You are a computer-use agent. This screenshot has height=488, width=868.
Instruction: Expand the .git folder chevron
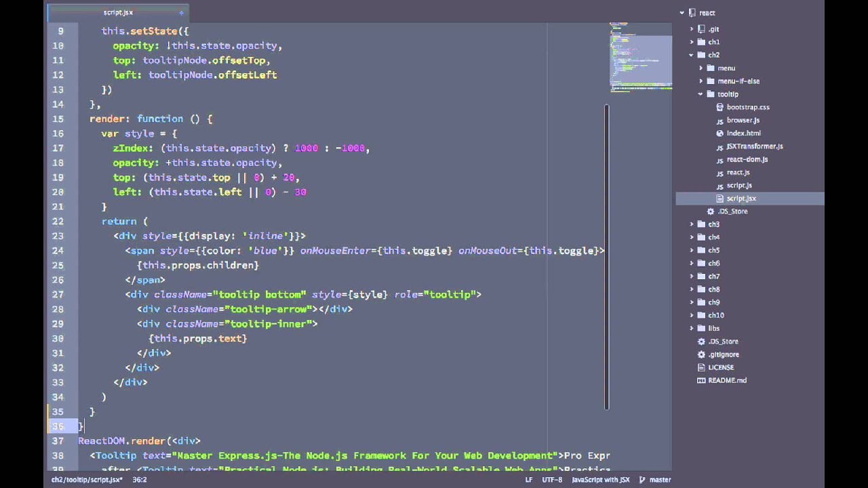tap(692, 29)
